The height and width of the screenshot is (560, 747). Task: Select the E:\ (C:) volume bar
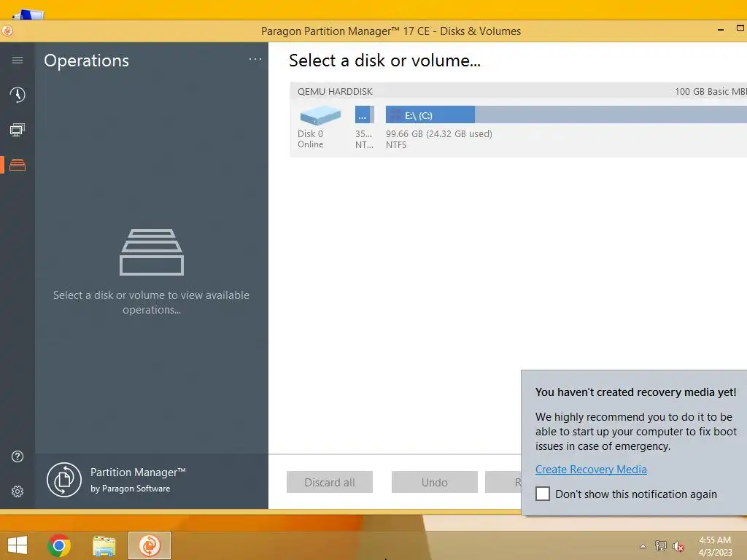tap(566, 114)
